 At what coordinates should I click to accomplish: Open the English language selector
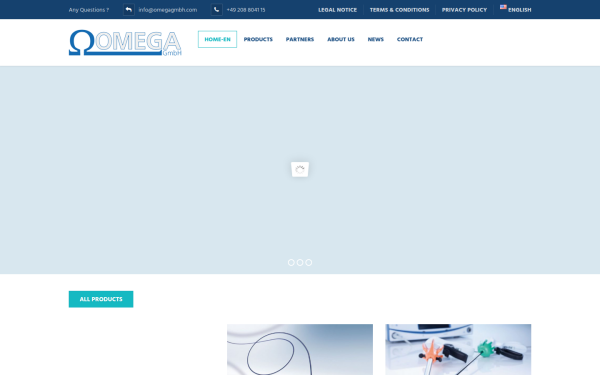(515, 10)
